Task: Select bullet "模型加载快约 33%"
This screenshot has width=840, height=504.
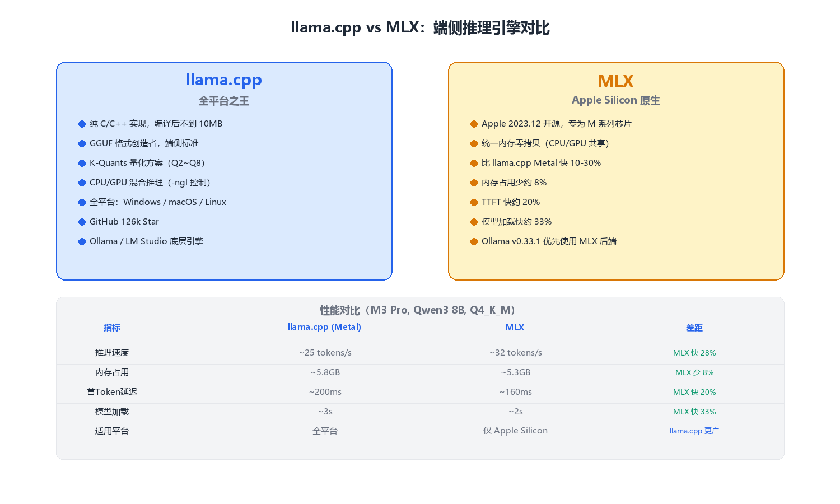Action: tap(516, 222)
